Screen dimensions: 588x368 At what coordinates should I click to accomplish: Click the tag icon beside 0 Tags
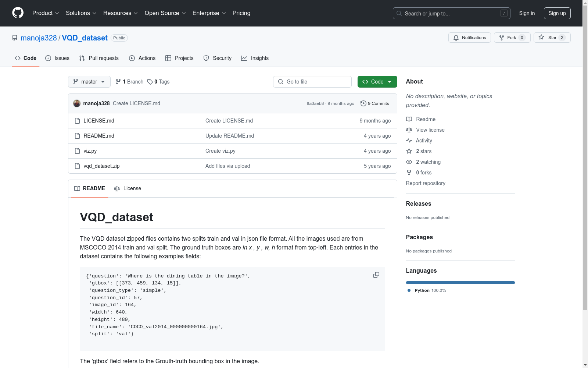tap(150, 82)
